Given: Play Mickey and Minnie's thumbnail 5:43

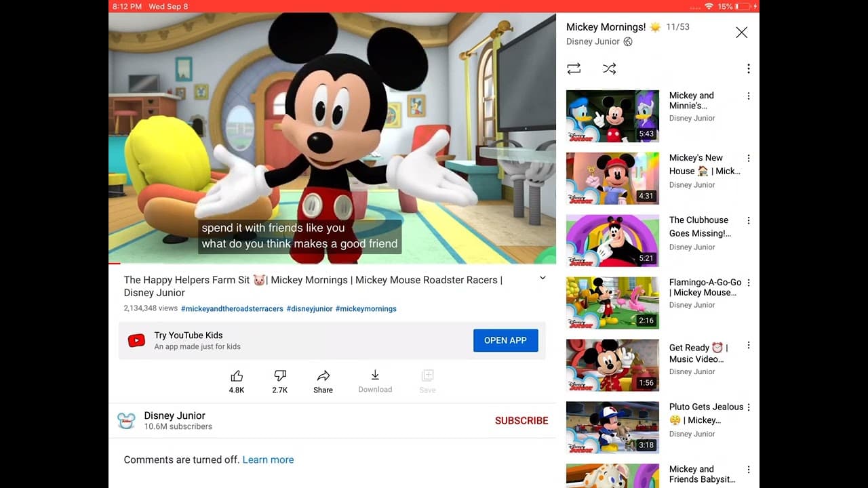Looking at the screenshot, I should 612,116.
